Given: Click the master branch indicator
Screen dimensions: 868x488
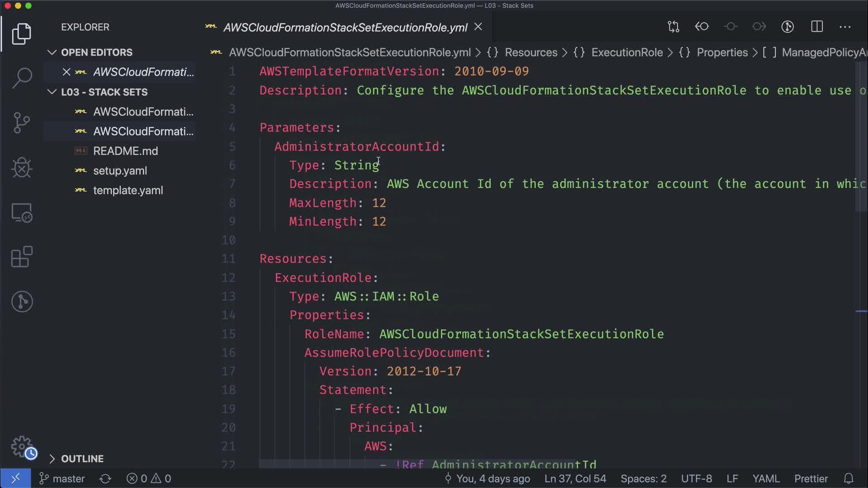Looking at the screenshot, I should pyautogui.click(x=62, y=479).
